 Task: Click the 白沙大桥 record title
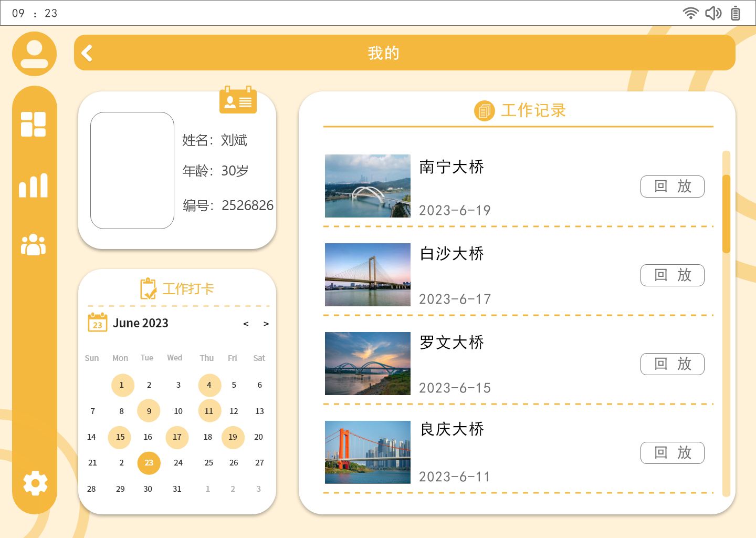click(x=451, y=254)
